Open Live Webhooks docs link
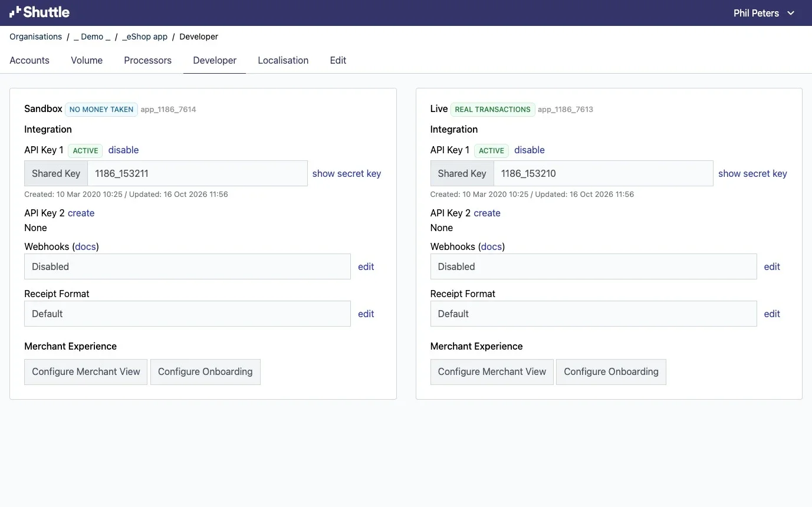 point(492,246)
